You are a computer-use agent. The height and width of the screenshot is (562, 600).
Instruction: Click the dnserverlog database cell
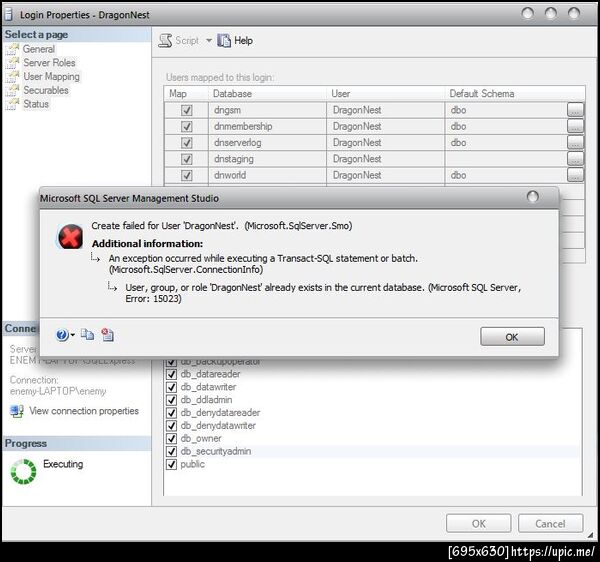(267, 143)
